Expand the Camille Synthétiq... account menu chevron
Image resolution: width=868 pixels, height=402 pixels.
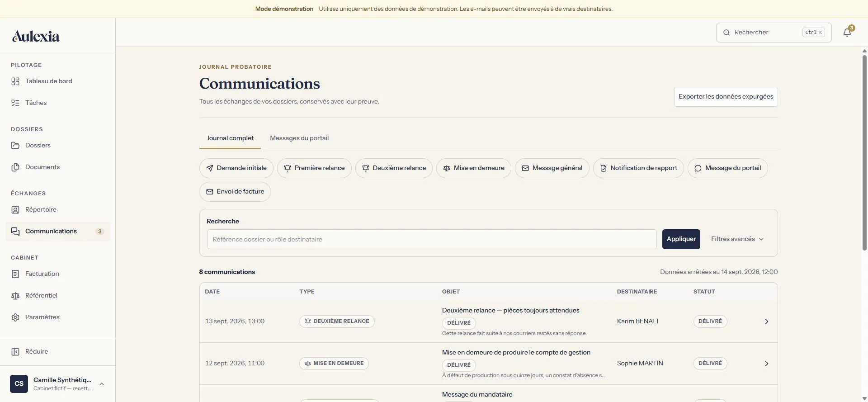(102, 384)
